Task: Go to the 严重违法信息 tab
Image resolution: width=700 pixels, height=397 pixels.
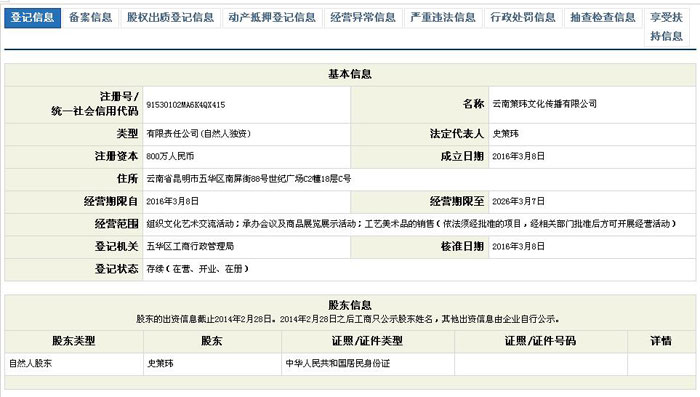Action: click(x=443, y=18)
